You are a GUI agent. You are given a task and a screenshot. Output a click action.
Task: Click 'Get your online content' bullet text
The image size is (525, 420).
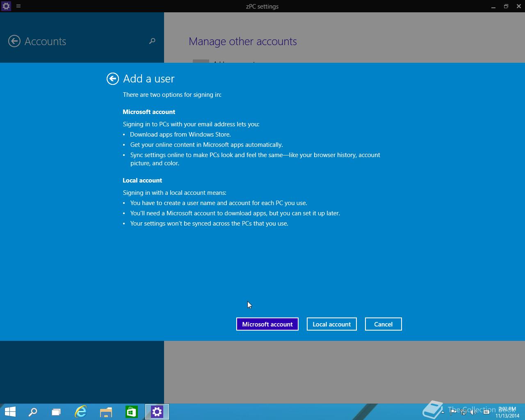point(207,144)
